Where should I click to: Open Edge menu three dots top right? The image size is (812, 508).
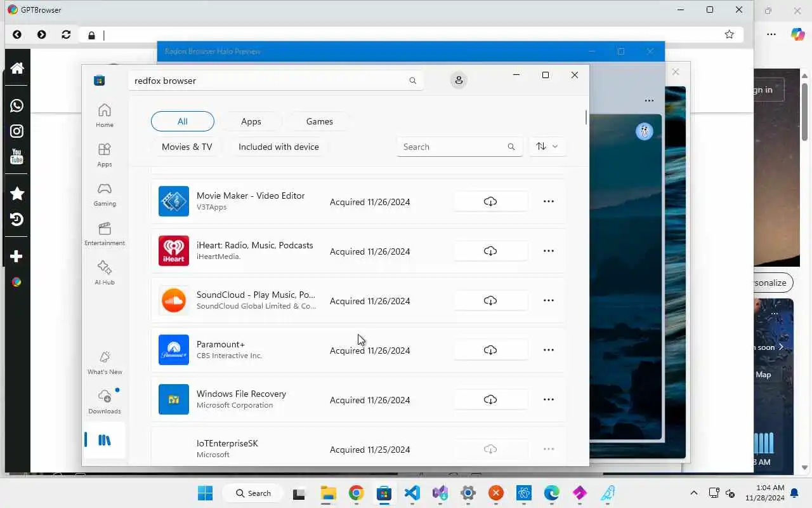coord(771,34)
